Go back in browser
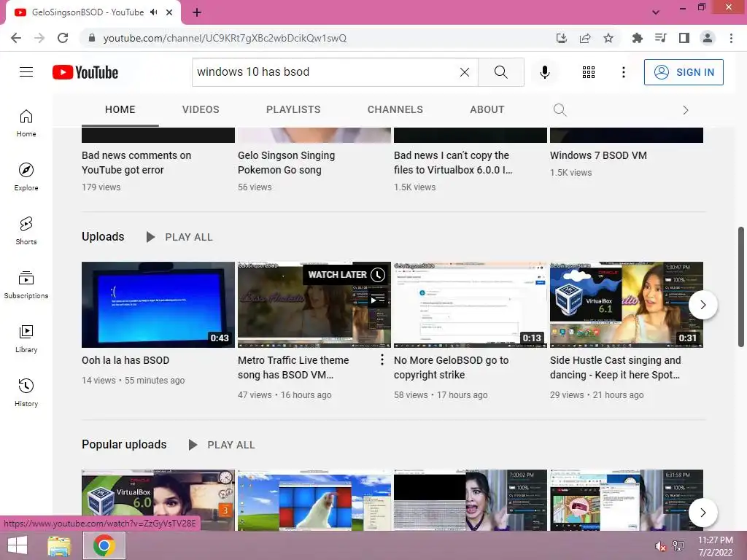This screenshot has height=560, width=747. [x=16, y=38]
